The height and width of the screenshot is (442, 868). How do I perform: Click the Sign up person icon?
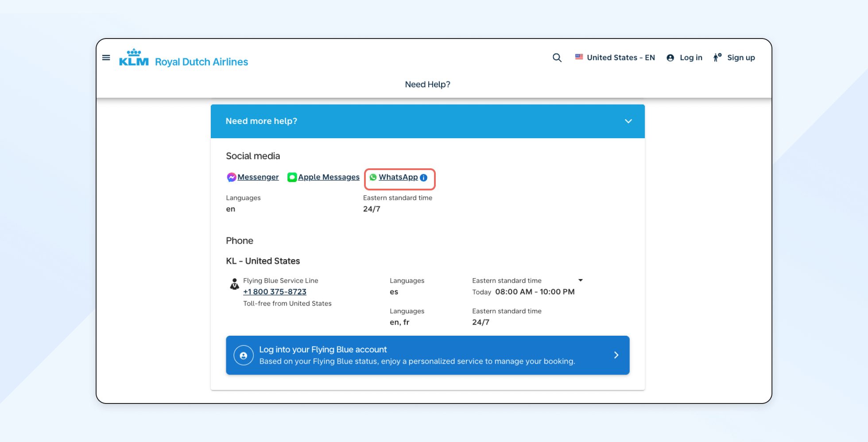(717, 58)
